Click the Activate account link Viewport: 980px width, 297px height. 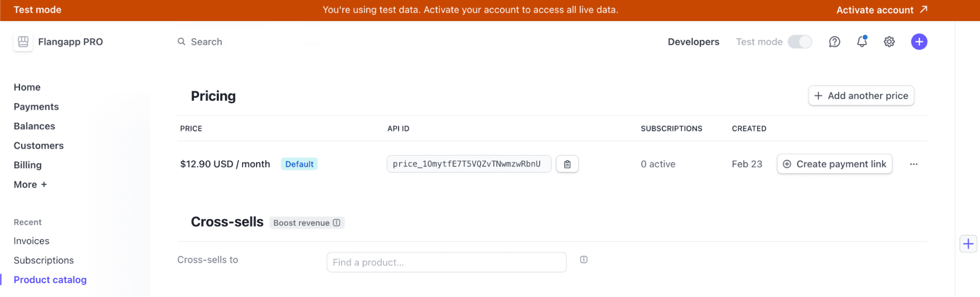tap(881, 10)
